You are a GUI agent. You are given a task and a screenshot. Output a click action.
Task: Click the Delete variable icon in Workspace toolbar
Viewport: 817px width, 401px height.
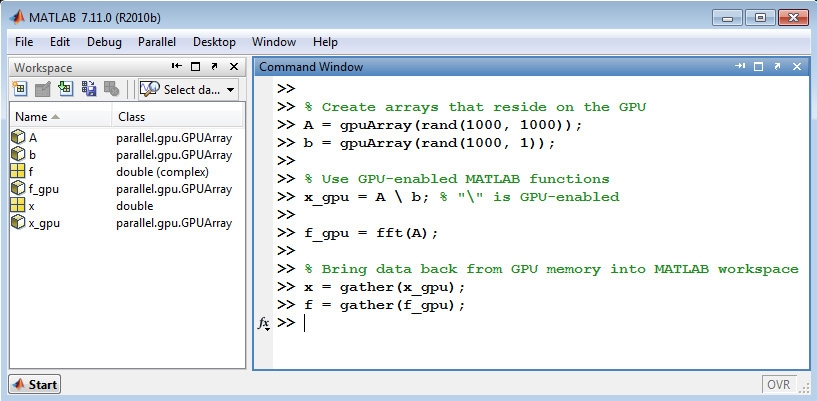click(x=111, y=89)
